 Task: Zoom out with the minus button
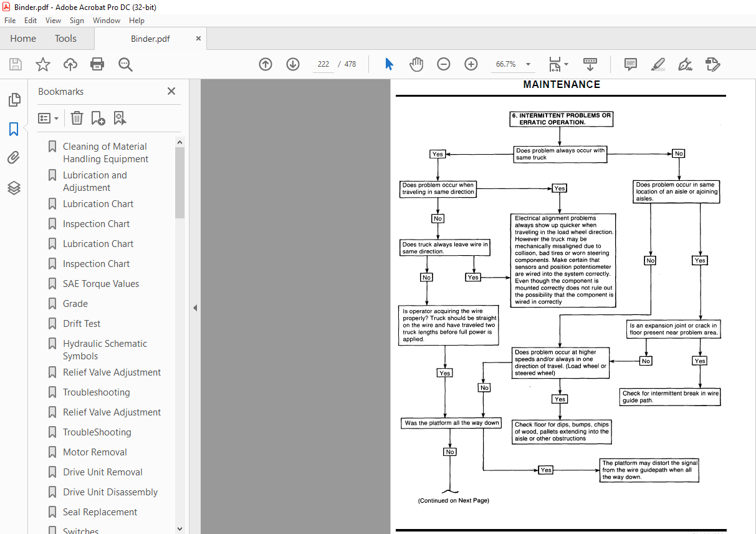point(444,64)
